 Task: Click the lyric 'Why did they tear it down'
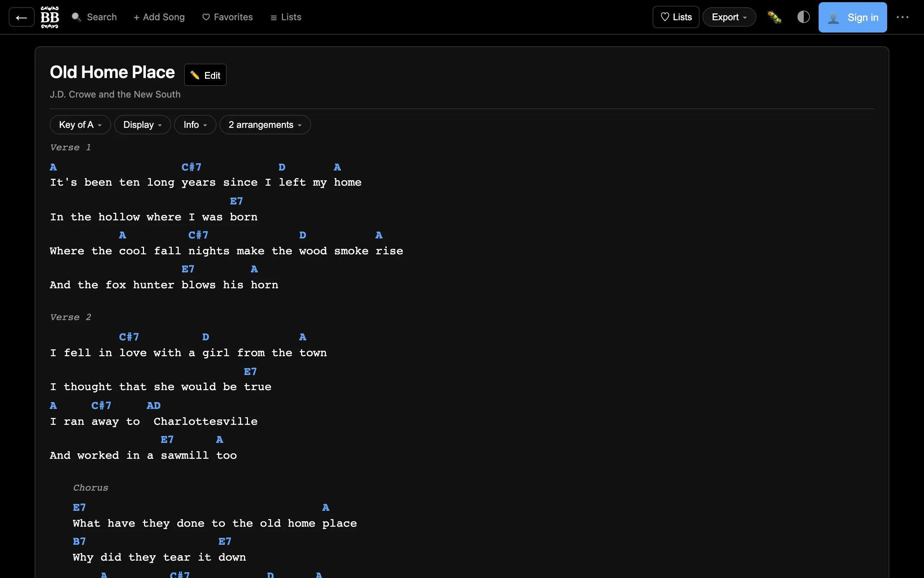159,557
